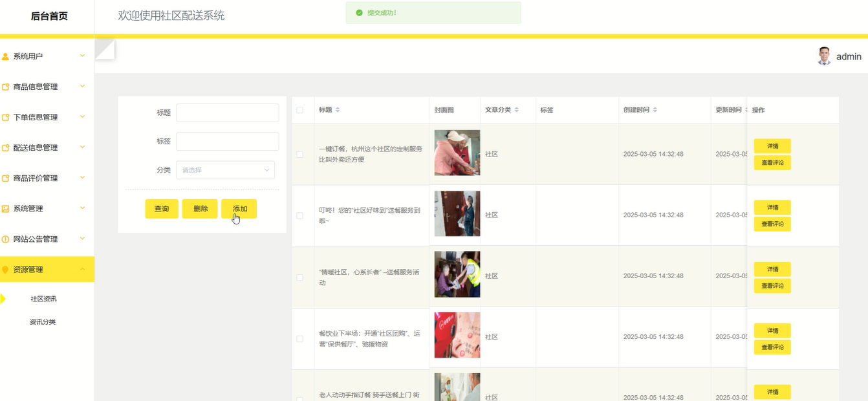Screen dimensions: 868x401
Task: Click 查看评论 for 情暖社区 article
Action: click(x=772, y=285)
